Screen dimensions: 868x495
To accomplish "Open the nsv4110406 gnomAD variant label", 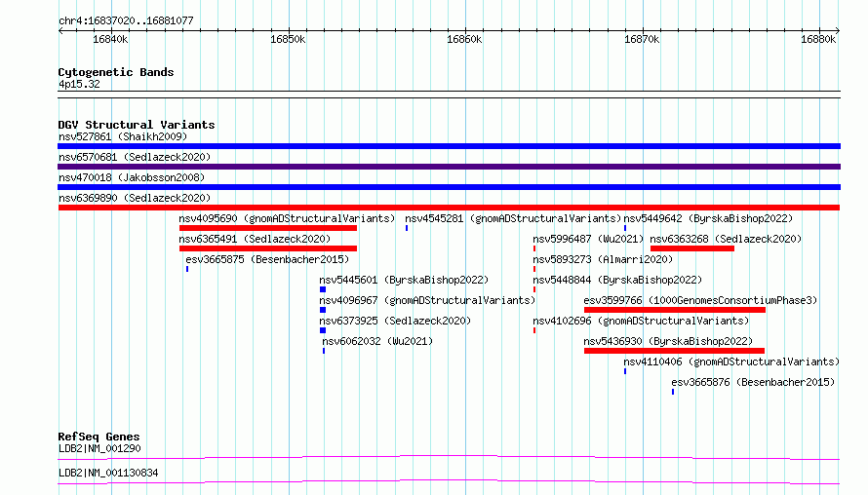I will point(731,362).
